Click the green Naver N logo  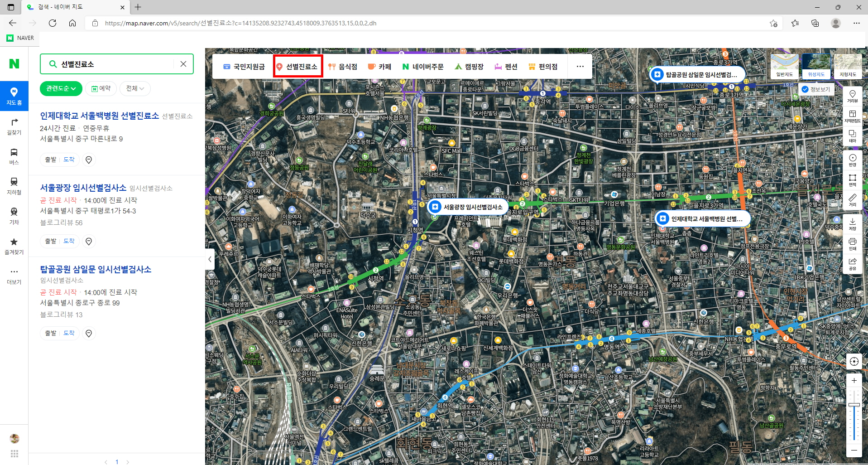pyautogui.click(x=14, y=64)
